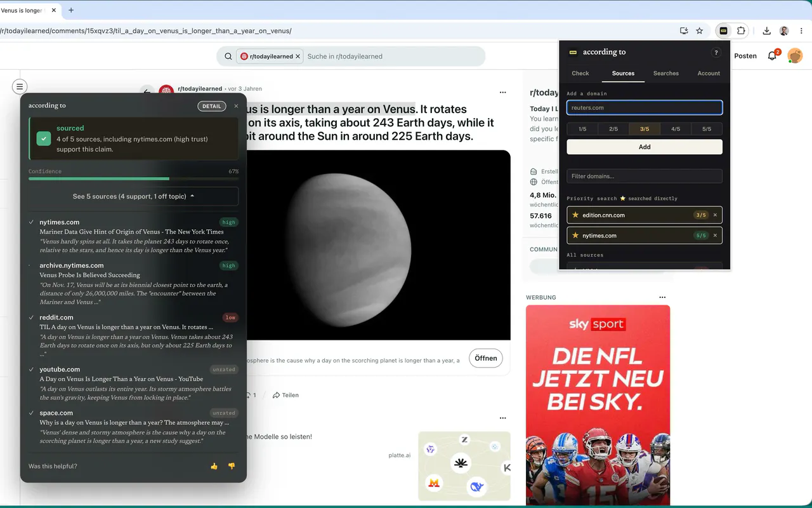This screenshot has width=812, height=508.
Task: Click the comment count icon under the post
Action: click(251, 395)
